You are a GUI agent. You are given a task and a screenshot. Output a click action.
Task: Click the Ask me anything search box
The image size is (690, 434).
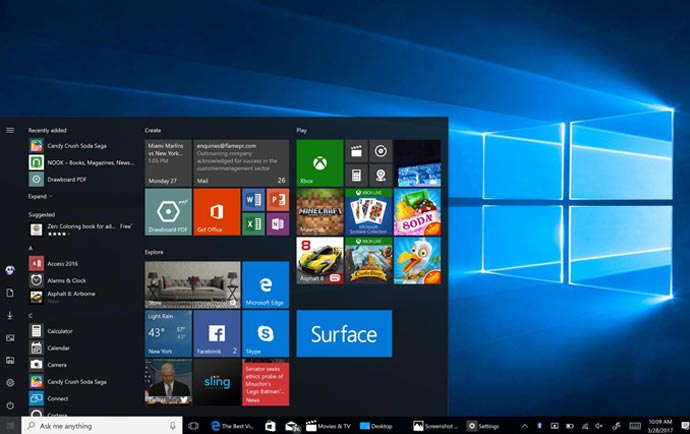[102, 426]
